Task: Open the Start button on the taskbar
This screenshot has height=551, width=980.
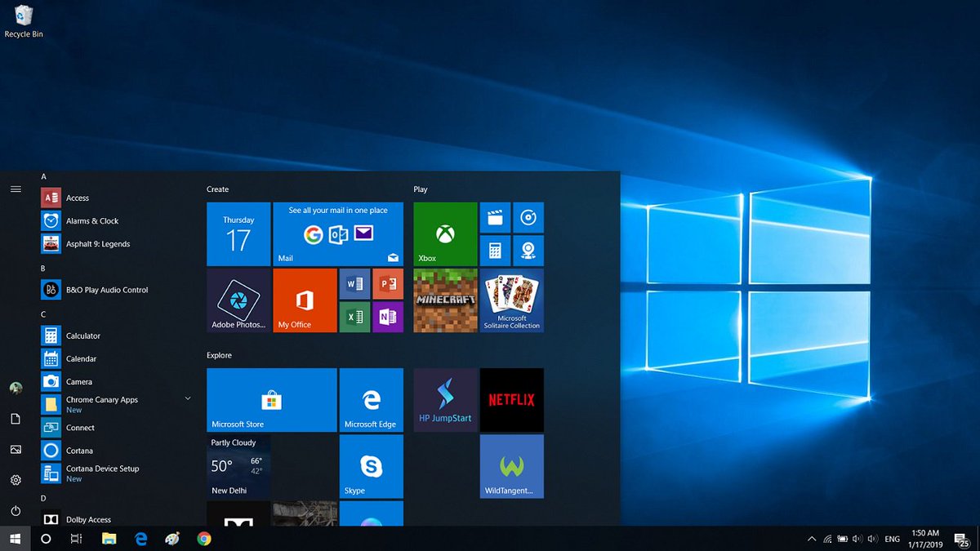Action: click(16, 539)
